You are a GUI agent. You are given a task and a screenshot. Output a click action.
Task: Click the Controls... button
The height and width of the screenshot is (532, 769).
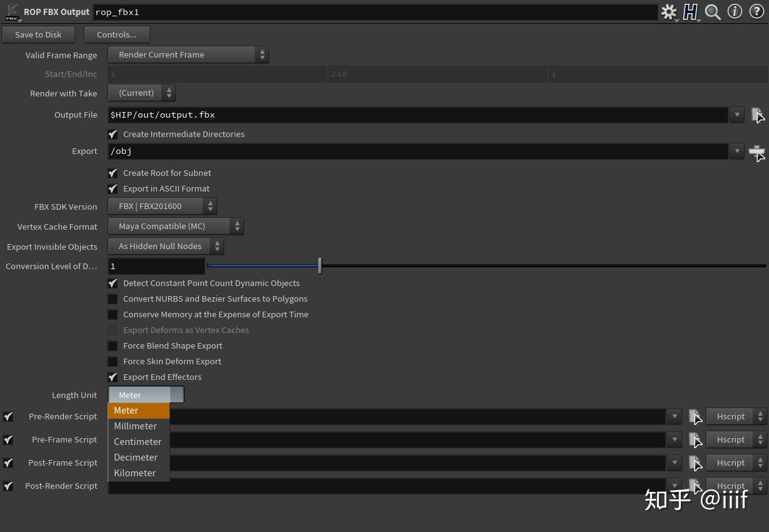point(116,34)
